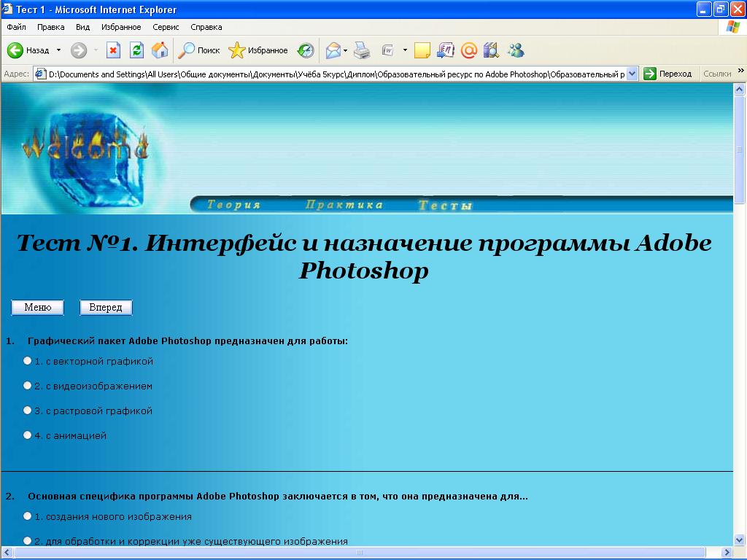Open the Messenger people icon
This screenshot has height=560, width=747.
coord(516,50)
